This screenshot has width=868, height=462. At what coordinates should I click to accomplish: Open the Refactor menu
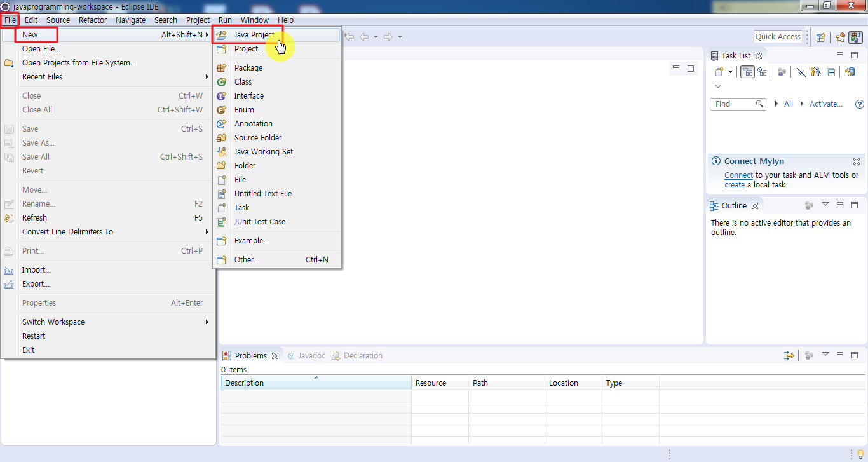coord(93,20)
